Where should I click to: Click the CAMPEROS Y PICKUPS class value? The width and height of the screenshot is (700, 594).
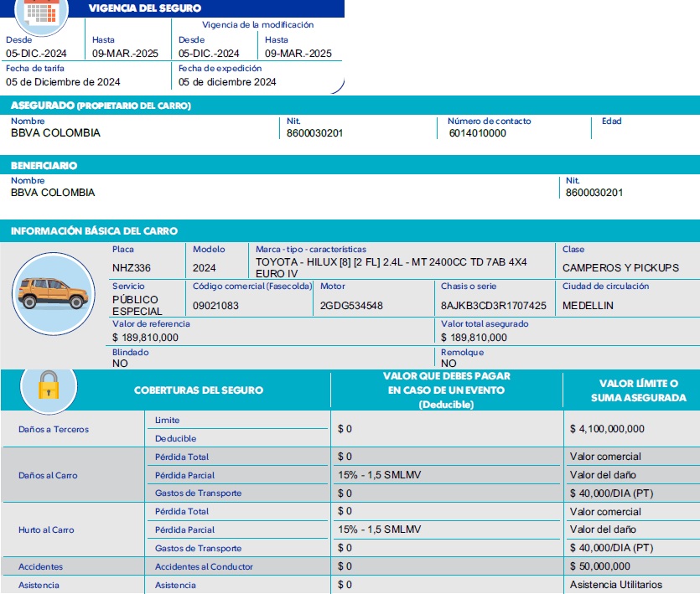click(x=620, y=268)
